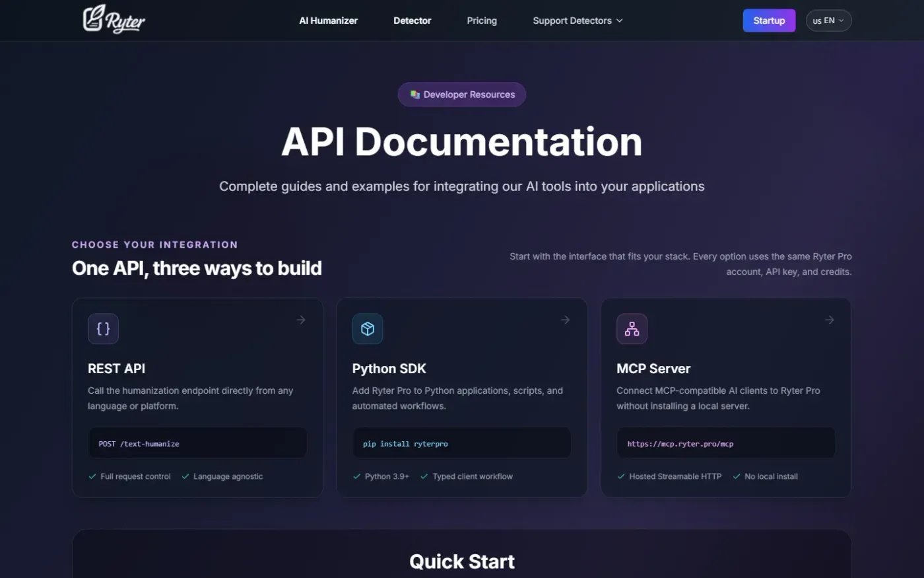The height and width of the screenshot is (578, 924).
Task: Click the Startup button
Action: [x=769, y=20]
